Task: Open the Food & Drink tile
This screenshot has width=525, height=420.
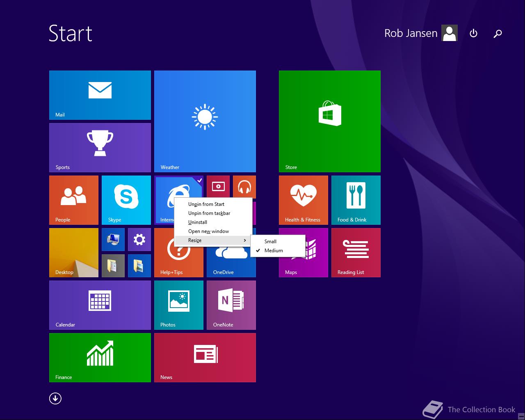Action: (356, 200)
